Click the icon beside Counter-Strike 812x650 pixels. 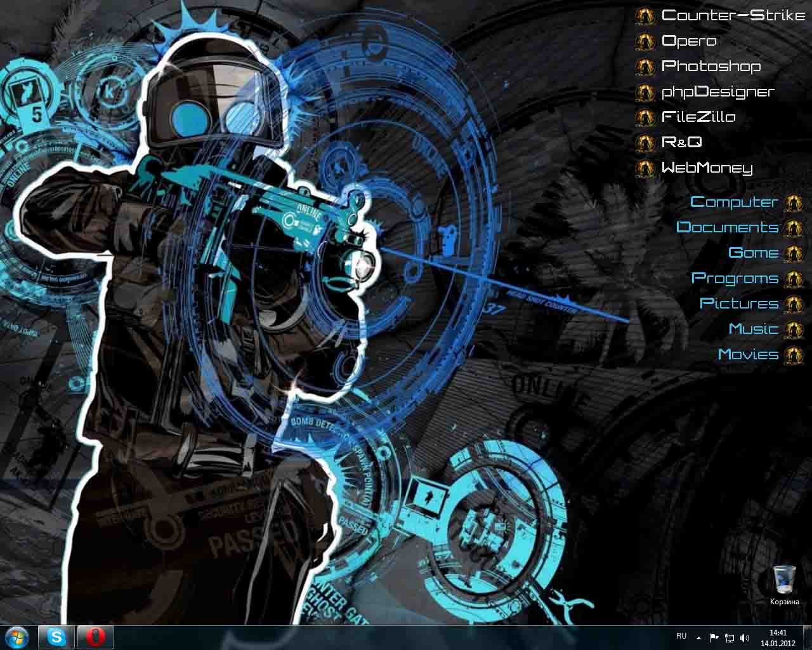645,16
